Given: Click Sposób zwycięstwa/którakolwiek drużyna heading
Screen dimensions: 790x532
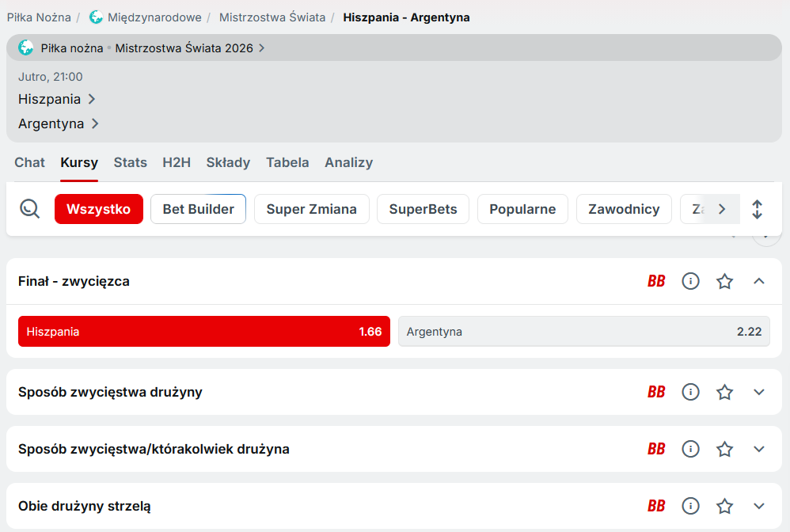Looking at the screenshot, I should point(154,449).
